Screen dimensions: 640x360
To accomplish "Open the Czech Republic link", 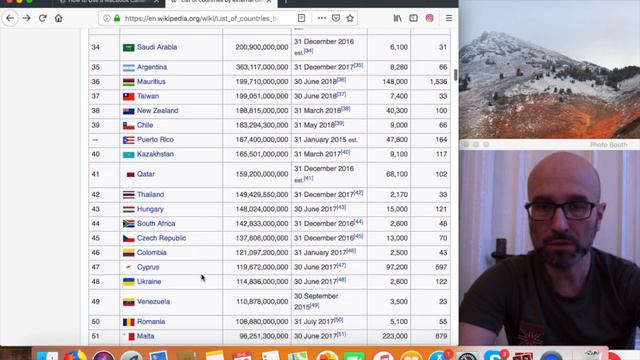I will (x=161, y=238).
